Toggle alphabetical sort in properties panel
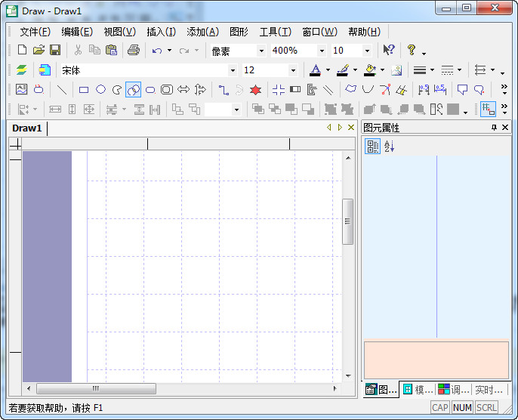Viewport: 518px width, 420px height. [389, 147]
